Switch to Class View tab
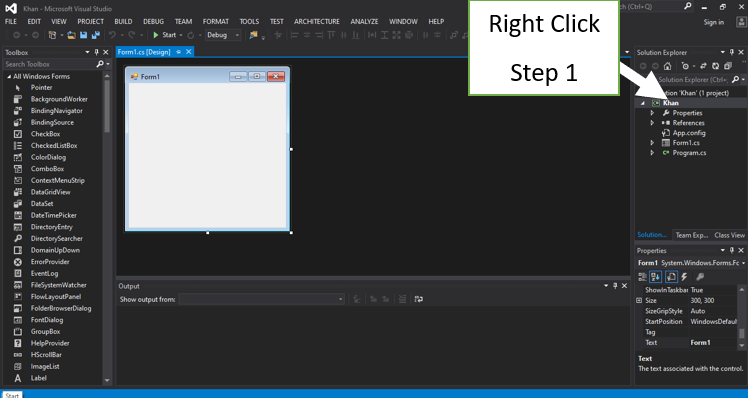748x398 pixels. (x=729, y=235)
